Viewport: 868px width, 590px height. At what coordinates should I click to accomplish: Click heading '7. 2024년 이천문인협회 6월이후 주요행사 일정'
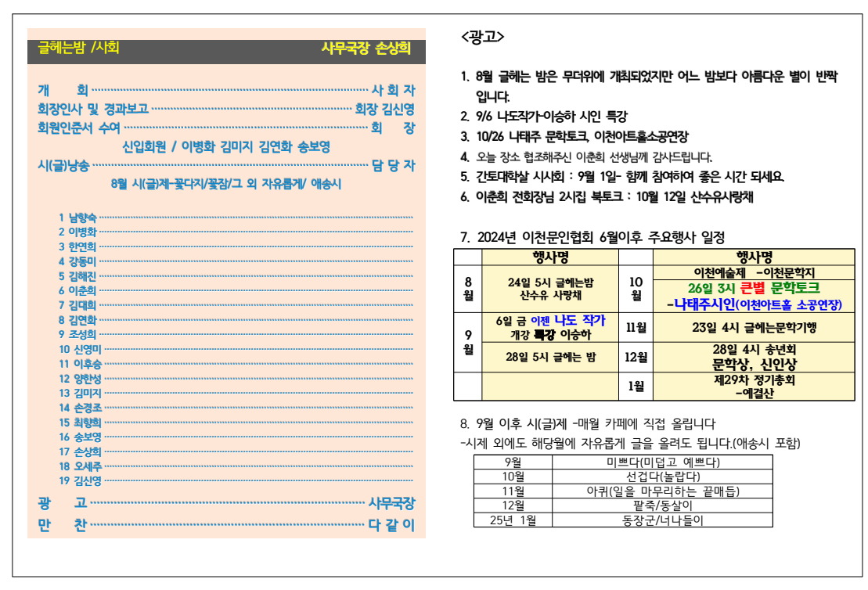(592, 237)
